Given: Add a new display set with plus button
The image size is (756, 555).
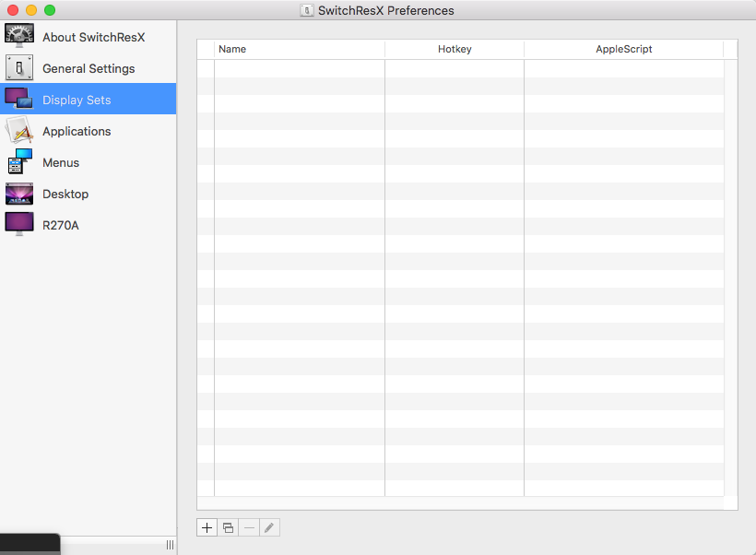Looking at the screenshot, I should (207, 528).
